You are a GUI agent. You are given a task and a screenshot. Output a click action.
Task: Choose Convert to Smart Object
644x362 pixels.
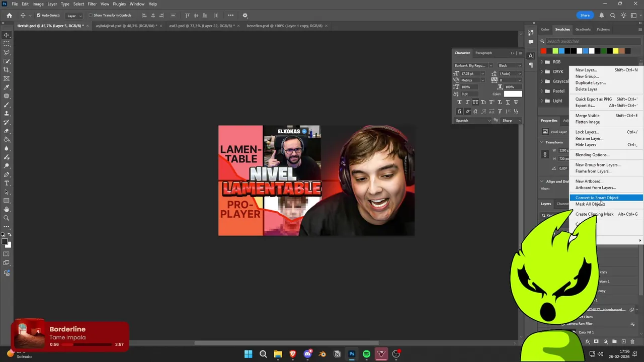pos(606,198)
